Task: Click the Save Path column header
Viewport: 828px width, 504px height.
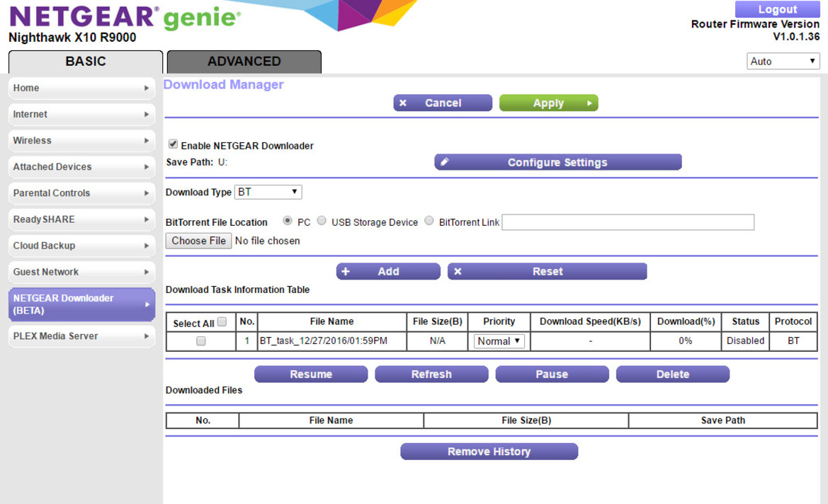Action: (723, 420)
